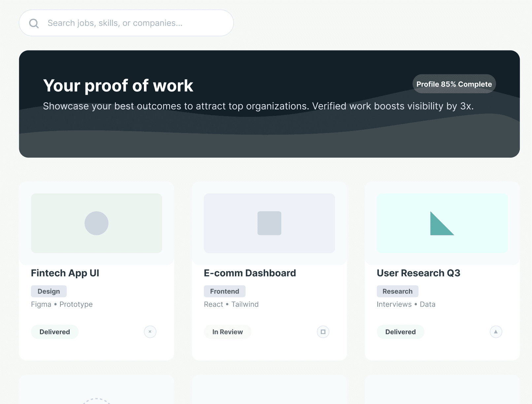Click the magnifier search icon
The image size is (532, 404).
(34, 23)
